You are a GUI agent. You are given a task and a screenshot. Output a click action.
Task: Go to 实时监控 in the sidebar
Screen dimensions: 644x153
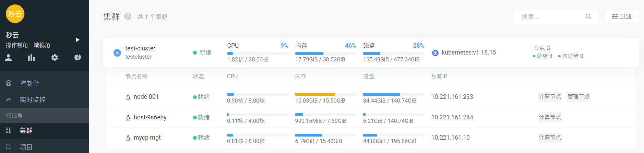(32, 99)
